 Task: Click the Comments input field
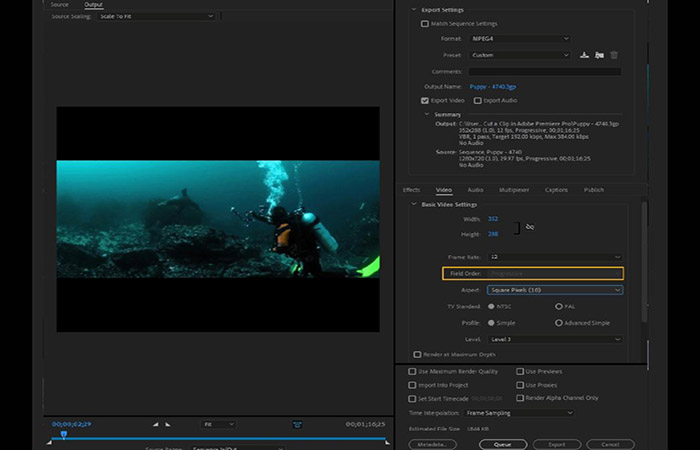pyautogui.click(x=545, y=71)
